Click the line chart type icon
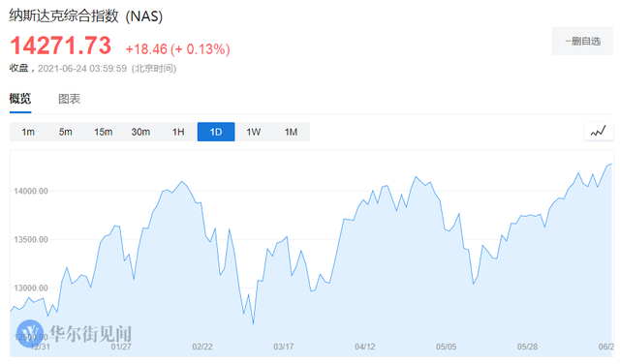The width and height of the screenshot is (620, 364). [x=599, y=132]
